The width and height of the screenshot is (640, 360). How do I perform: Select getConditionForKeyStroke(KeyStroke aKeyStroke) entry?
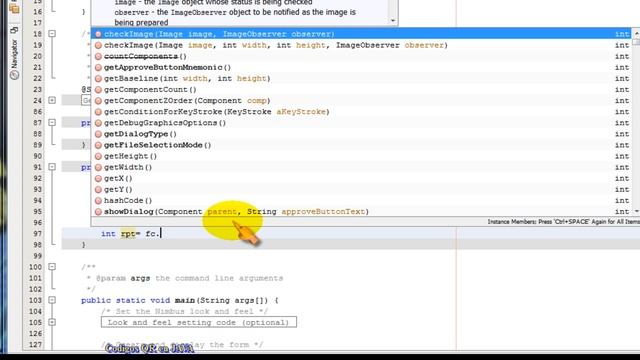[x=362, y=112]
